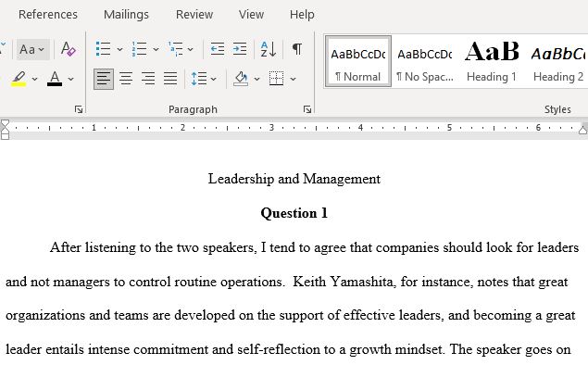Align text right
This screenshot has height=365, width=588.
tap(148, 79)
